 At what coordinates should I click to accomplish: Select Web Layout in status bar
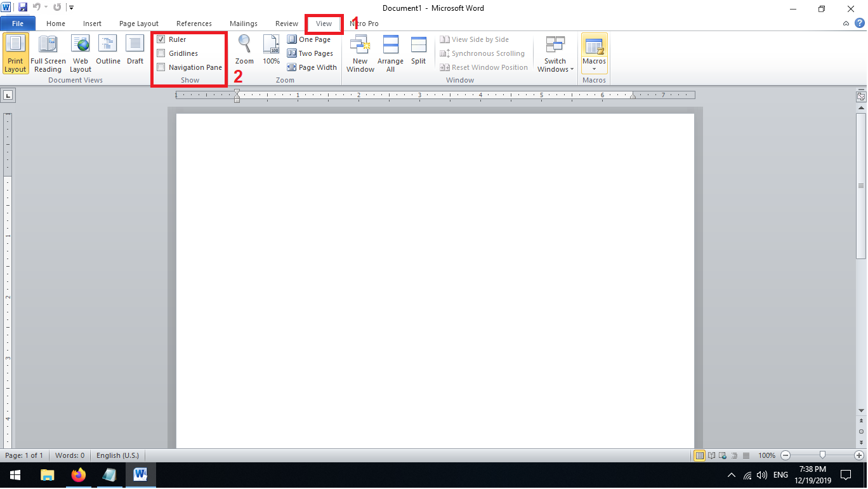point(723,455)
